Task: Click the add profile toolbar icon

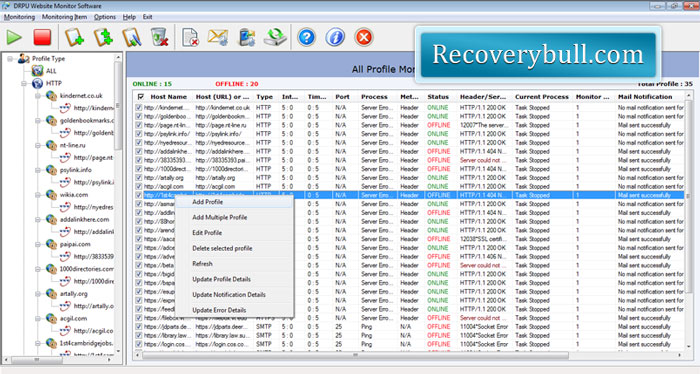Action: point(75,37)
